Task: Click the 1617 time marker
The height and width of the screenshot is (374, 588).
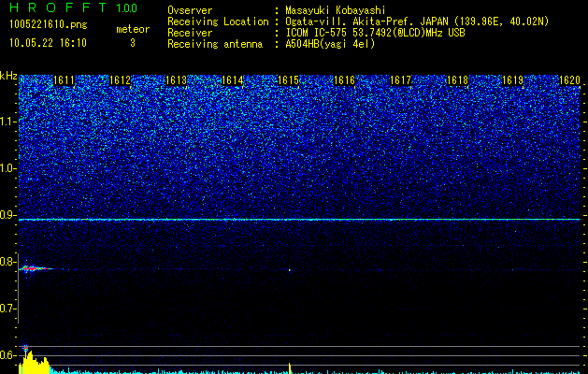Action: (401, 80)
